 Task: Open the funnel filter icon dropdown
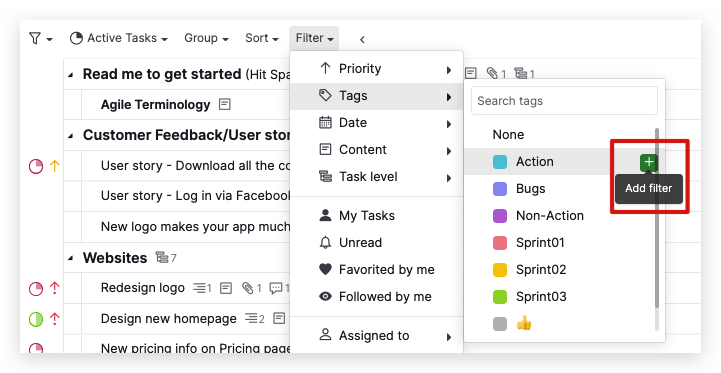pos(40,38)
